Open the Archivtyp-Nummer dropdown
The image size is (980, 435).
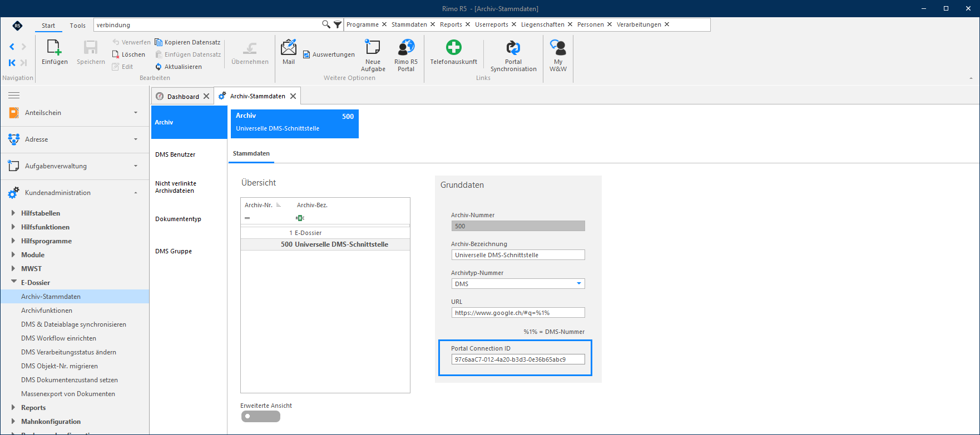pos(579,284)
